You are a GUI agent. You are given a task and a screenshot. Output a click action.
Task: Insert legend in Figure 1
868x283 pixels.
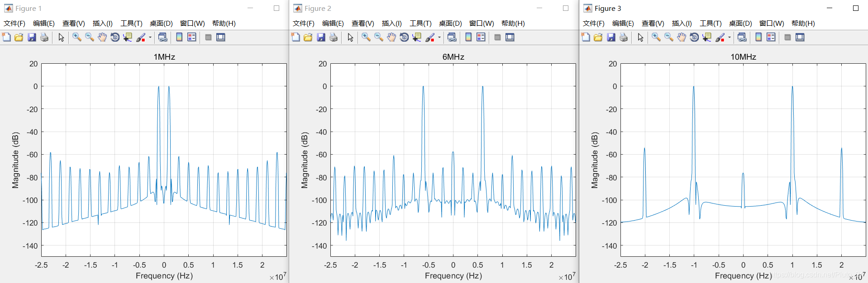tap(192, 37)
